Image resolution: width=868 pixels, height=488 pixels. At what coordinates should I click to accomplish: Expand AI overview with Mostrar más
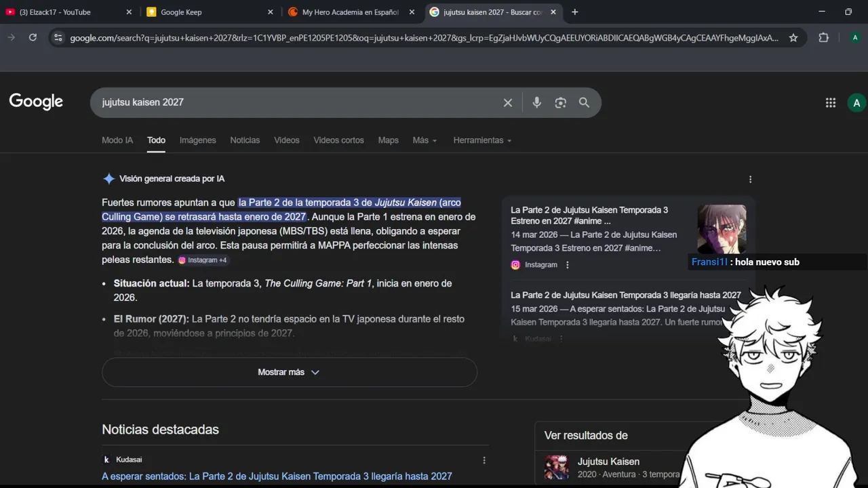tap(289, 372)
